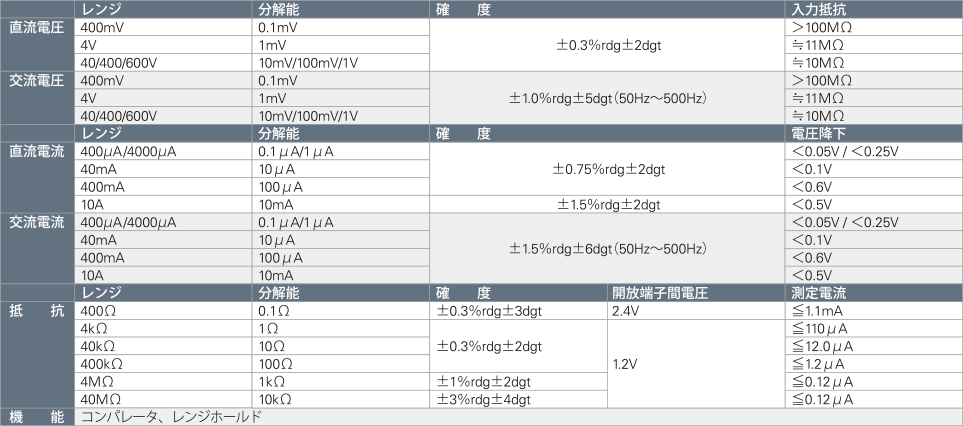Screen dimensions: 963x426
Task: Click the 40MΩ range cell
Action: (163, 400)
